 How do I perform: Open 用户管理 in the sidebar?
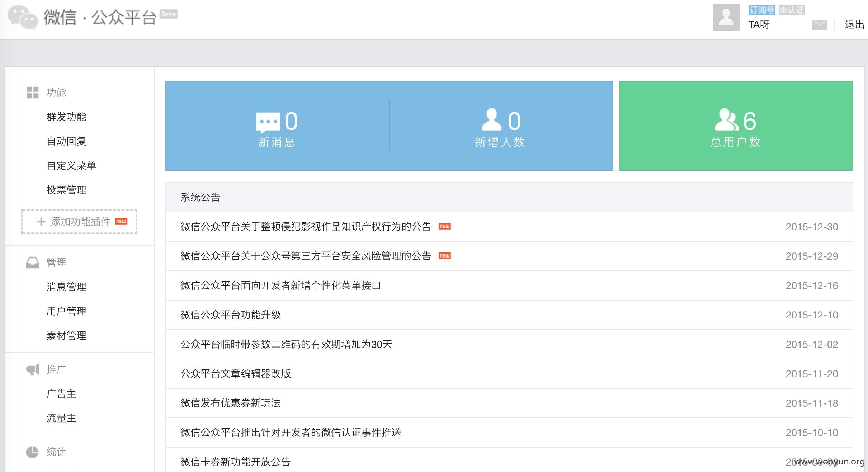point(66,311)
